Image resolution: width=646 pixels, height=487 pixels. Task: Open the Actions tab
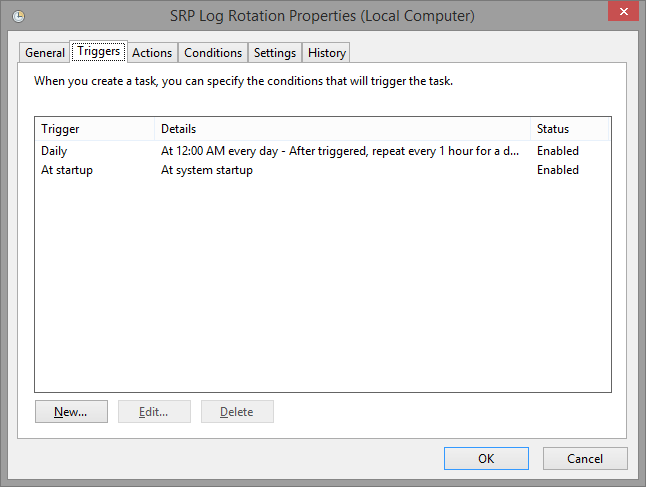(152, 53)
